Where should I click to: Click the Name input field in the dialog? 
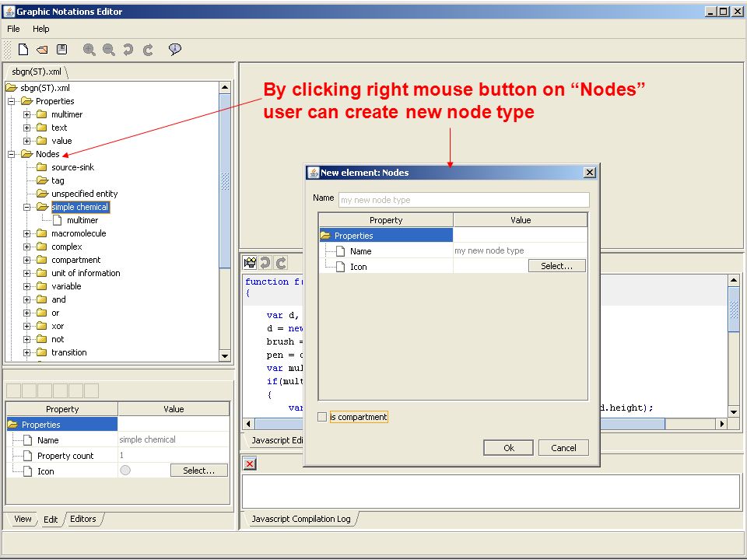[464, 200]
